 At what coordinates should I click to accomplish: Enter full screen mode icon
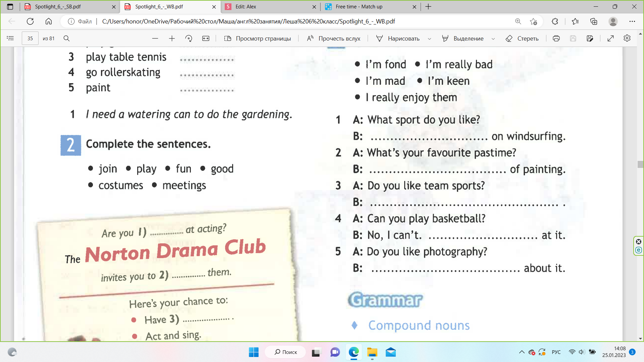click(x=610, y=39)
